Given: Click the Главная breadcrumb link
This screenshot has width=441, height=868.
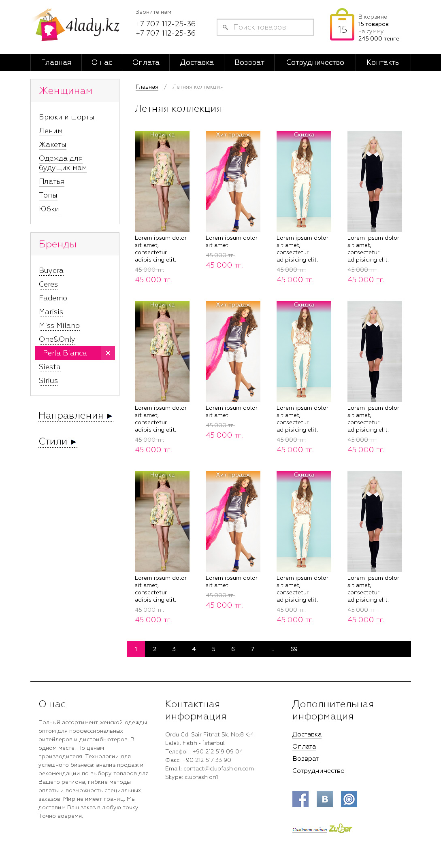Looking at the screenshot, I should point(147,87).
